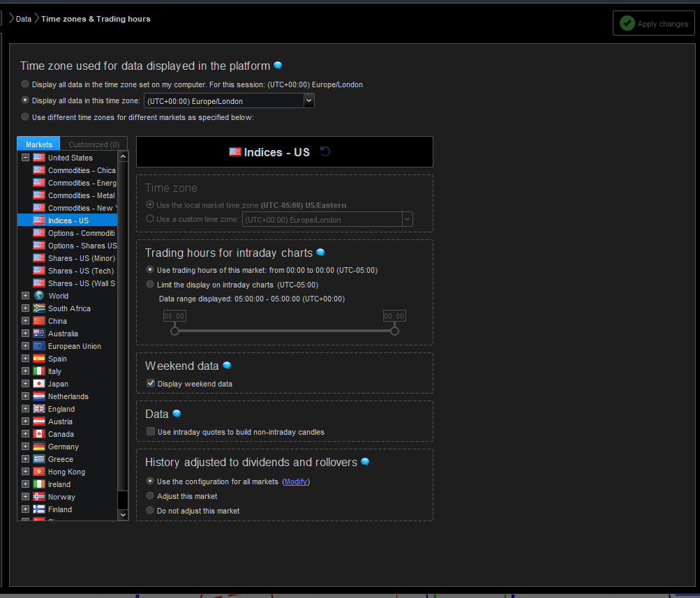The width and height of the screenshot is (700, 598).
Task: Click the South Africa flag icon
Action: [x=39, y=308]
